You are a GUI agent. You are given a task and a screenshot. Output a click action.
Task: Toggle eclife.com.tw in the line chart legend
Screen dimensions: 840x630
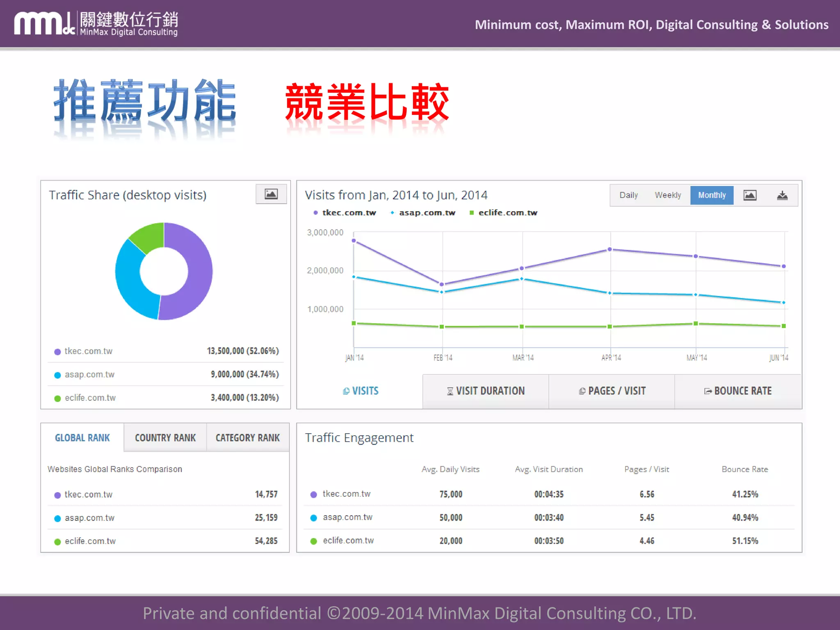[x=503, y=212]
